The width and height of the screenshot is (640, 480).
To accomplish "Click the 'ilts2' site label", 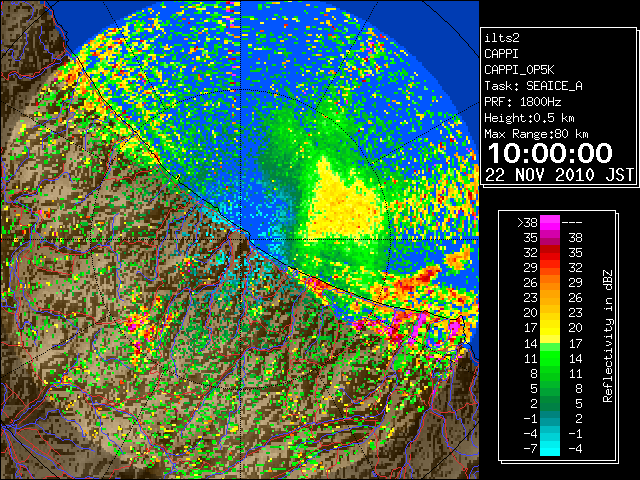I will pyautogui.click(x=502, y=38).
